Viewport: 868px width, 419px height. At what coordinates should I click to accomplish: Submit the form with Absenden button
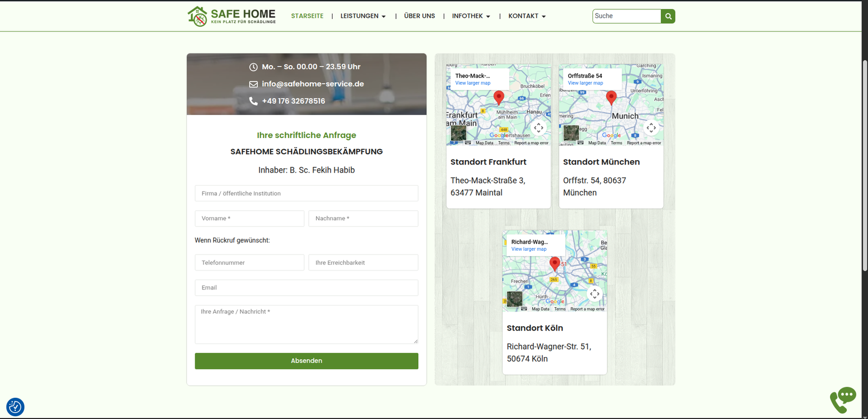point(307,361)
